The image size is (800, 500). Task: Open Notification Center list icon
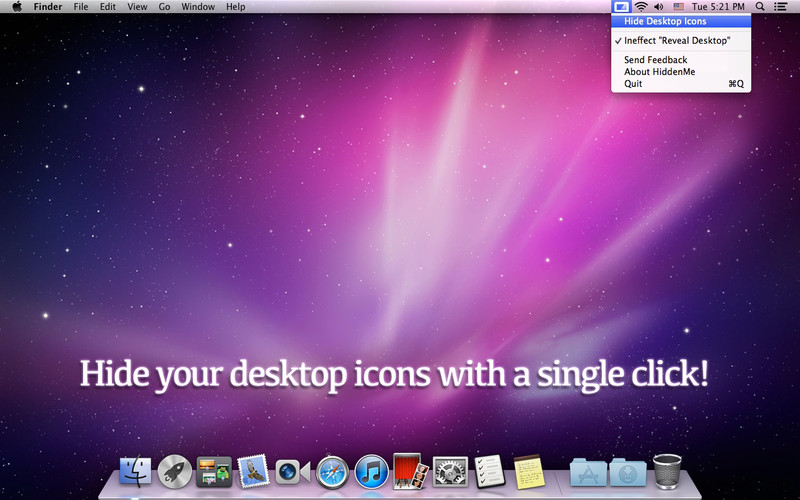[780, 7]
